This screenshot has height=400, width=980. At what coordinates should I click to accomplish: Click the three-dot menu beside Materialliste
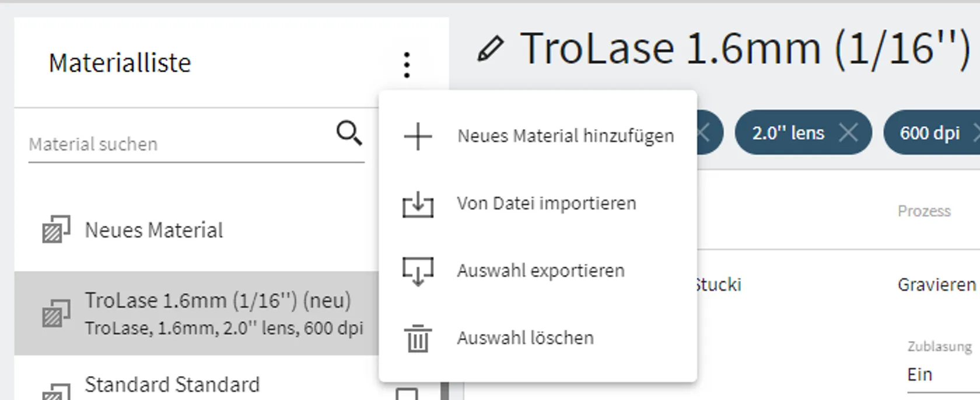[407, 65]
